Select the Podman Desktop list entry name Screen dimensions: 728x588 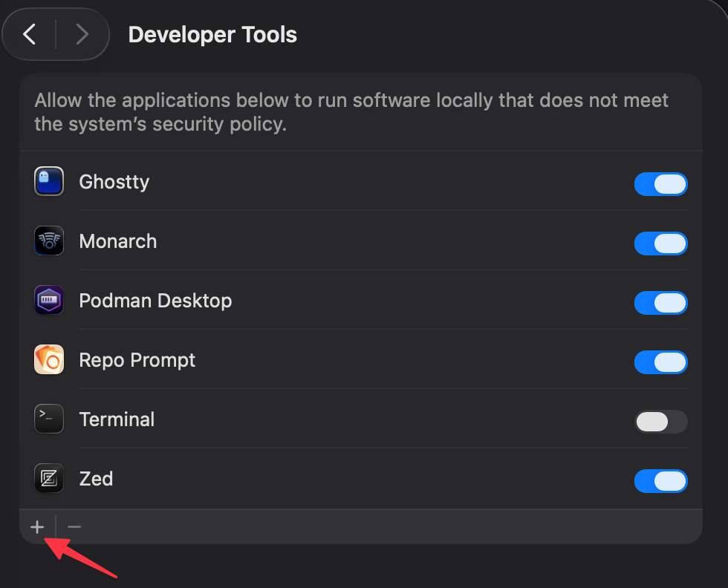[x=155, y=301]
